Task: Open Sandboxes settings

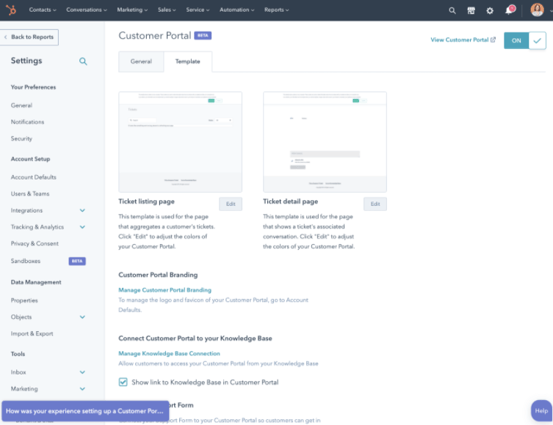Action: (25, 261)
